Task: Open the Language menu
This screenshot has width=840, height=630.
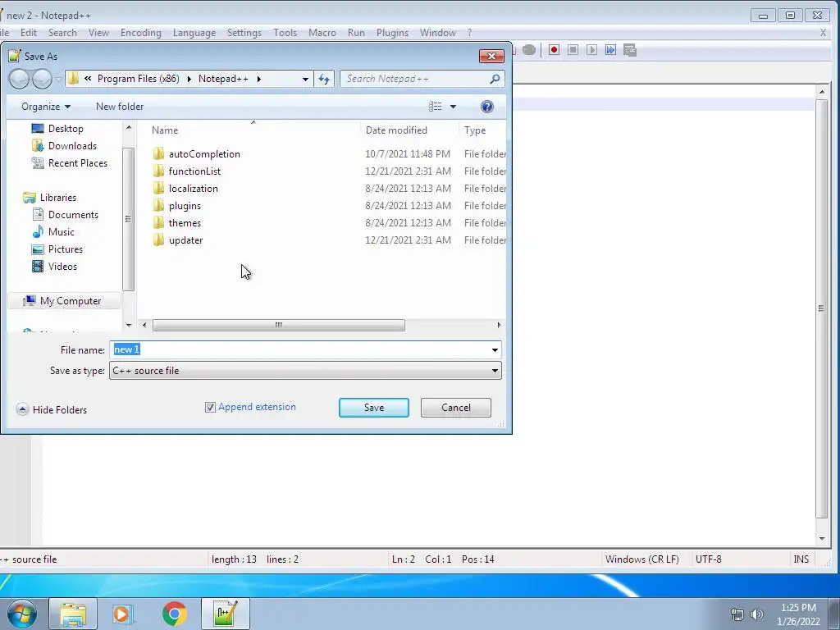Action: pyautogui.click(x=194, y=33)
